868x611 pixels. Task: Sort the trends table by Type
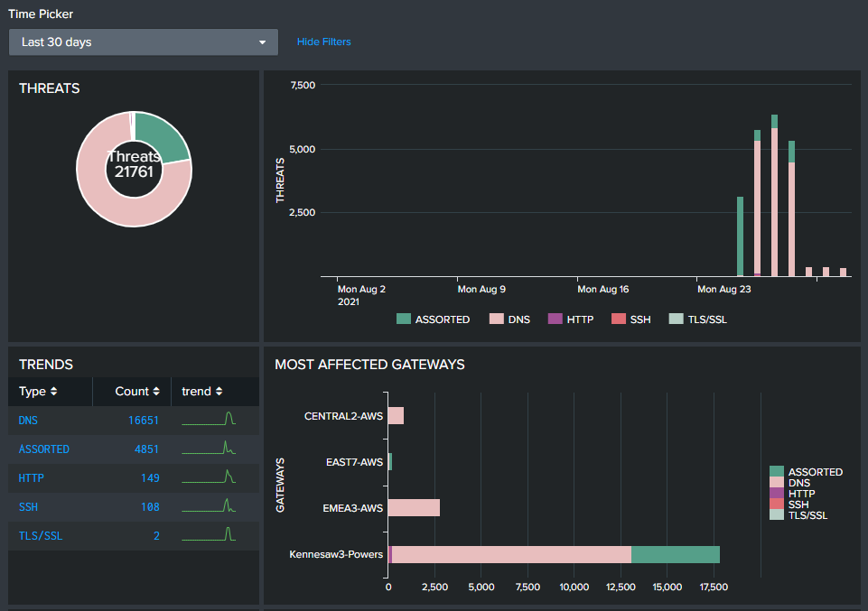click(38, 392)
